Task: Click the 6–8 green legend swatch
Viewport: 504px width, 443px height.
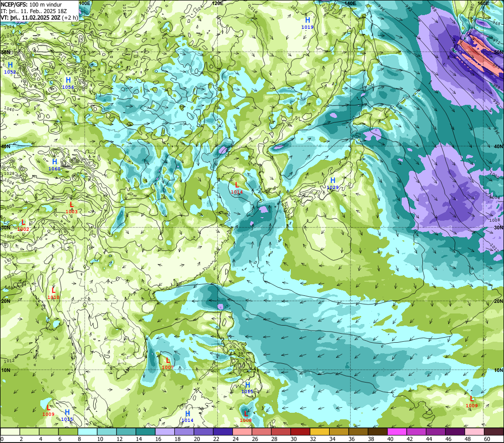Action: (68, 431)
